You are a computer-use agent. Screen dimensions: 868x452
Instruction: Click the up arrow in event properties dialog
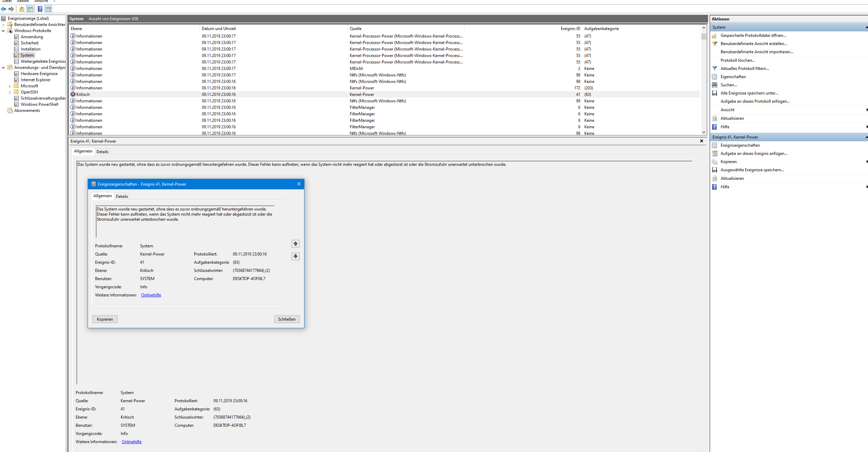[x=296, y=244]
